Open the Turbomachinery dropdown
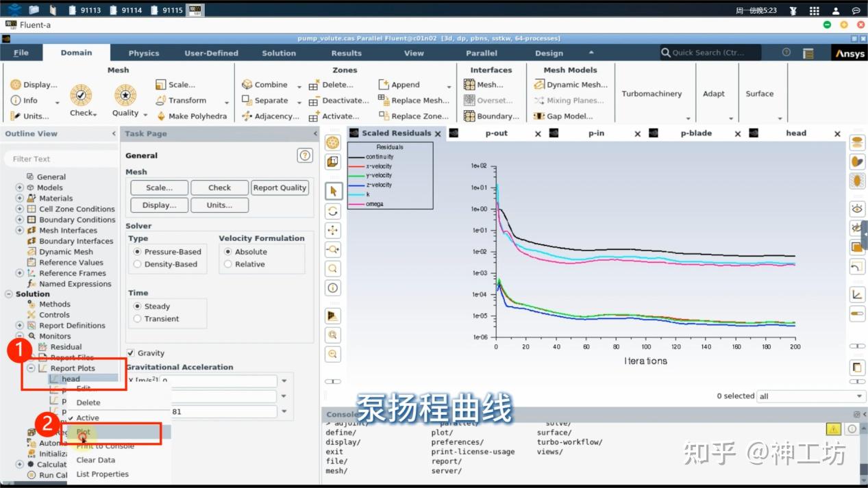 688,118
